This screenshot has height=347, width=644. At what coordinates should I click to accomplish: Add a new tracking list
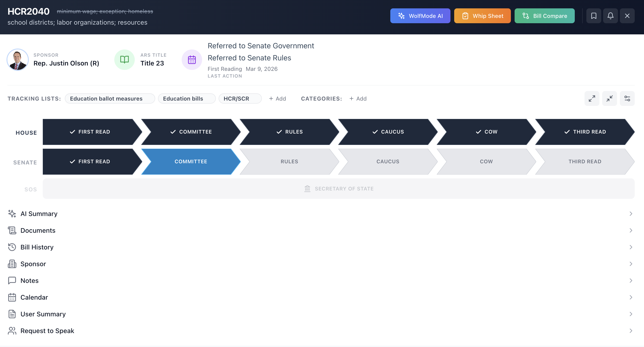click(277, 98)
